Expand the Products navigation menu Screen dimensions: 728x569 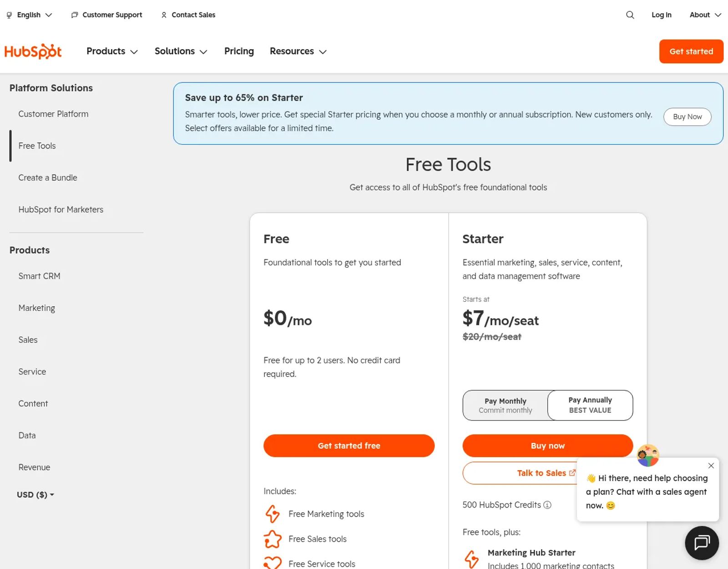coord(112,51)
